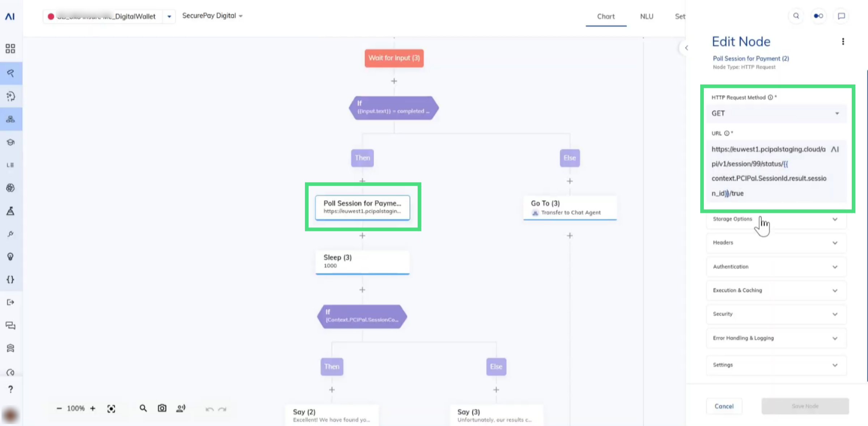Open the dashboard grid icon in the sidebar
Viewport: 868px width, 426px height.
10,48
